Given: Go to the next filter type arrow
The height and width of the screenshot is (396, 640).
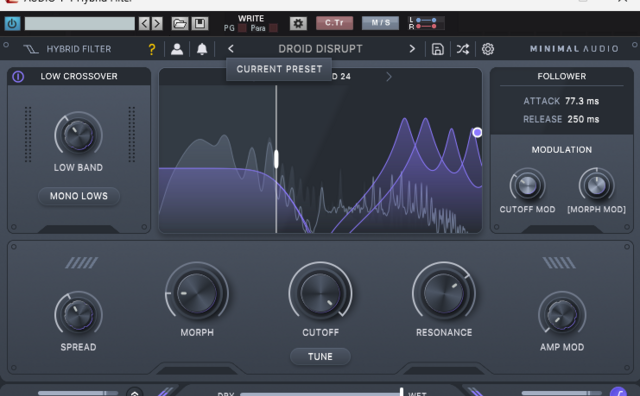Looking at the screenshot, I should [x=389, y=77].
